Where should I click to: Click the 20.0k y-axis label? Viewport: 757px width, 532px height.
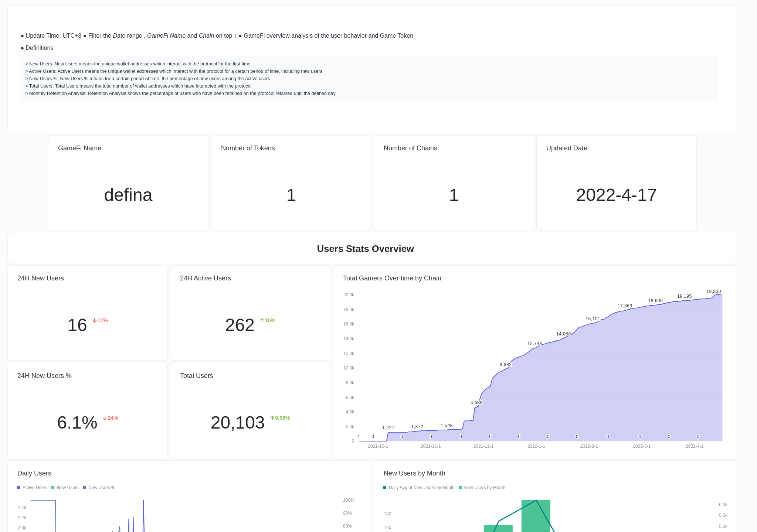coord(349,295)
